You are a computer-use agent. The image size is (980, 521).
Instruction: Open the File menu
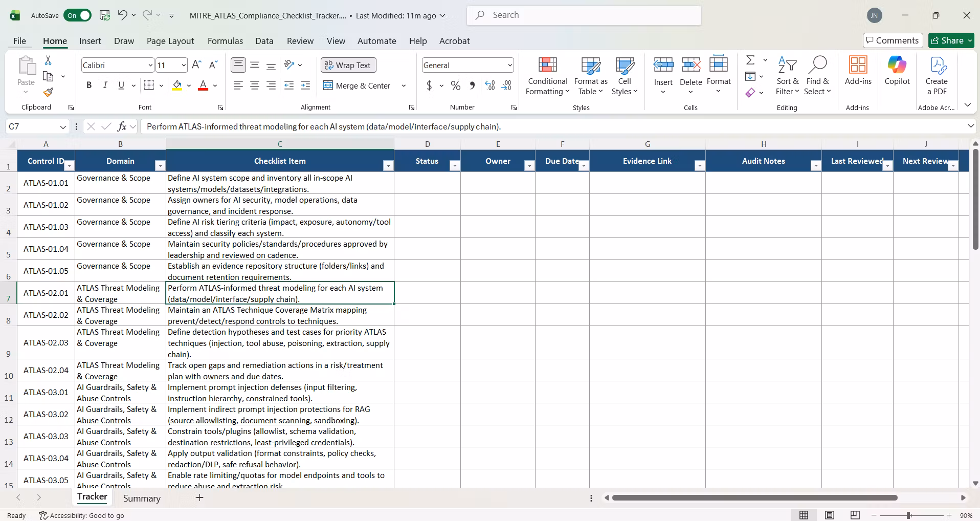pyautogui.click(x=19, y=41)
